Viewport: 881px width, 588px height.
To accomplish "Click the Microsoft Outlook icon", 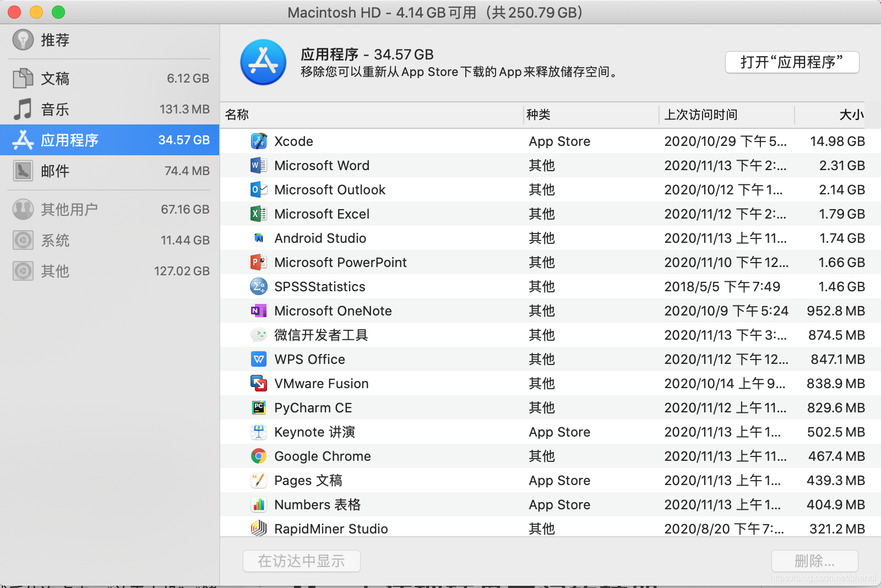I will click(x=259, y=190).
